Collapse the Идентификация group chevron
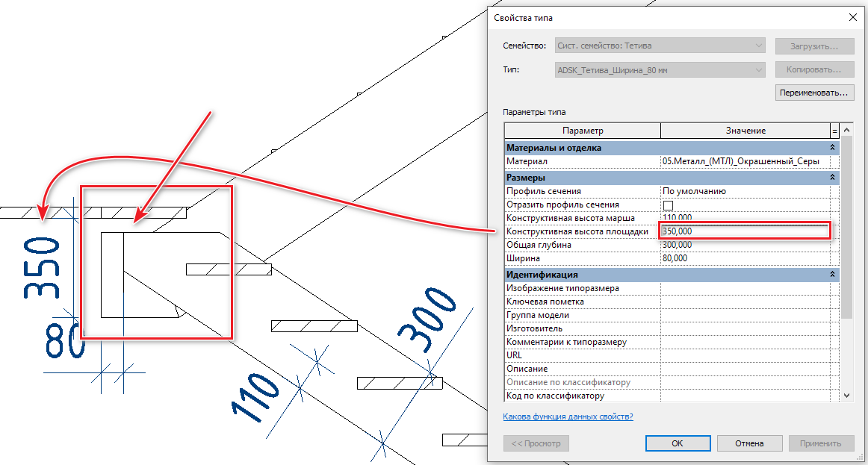Image resolution: width=868 pixels, height=465 pixels. [x=832, y=274]
